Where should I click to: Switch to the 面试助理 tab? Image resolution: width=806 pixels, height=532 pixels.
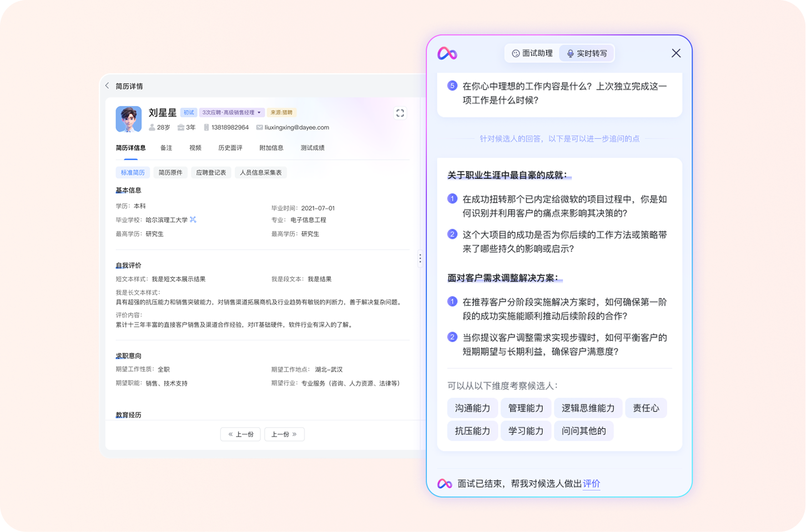pos(532,53)
